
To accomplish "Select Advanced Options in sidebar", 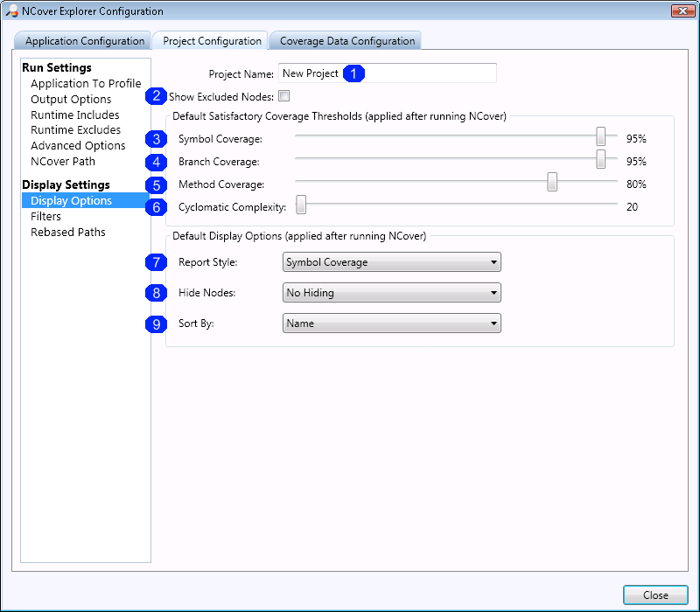I will pos(78,145).
